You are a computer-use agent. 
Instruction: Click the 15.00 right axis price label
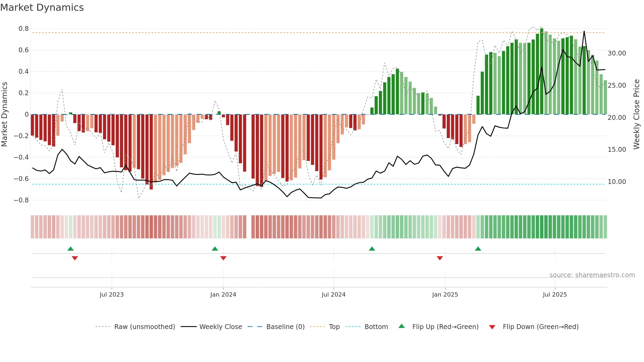[x=617, y=150]
